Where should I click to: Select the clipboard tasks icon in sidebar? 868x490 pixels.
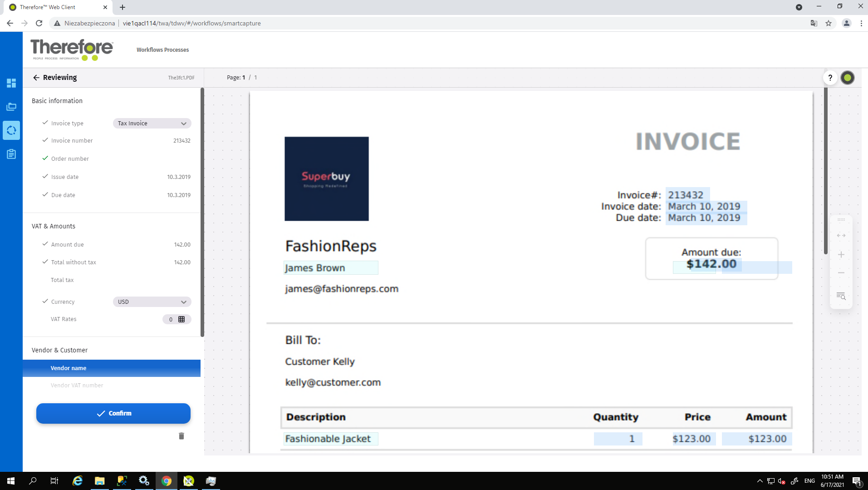click(x=11, y=154)
